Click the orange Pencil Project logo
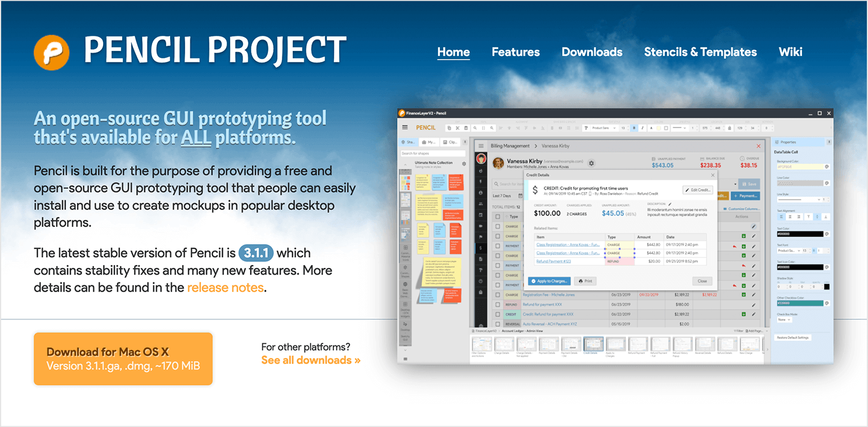The image size is (868, 427). (52, 52)
